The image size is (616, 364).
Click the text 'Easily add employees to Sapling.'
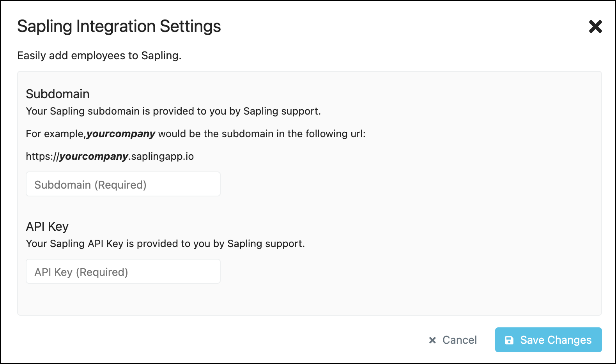pyautogui.click(x=99, y=56)
